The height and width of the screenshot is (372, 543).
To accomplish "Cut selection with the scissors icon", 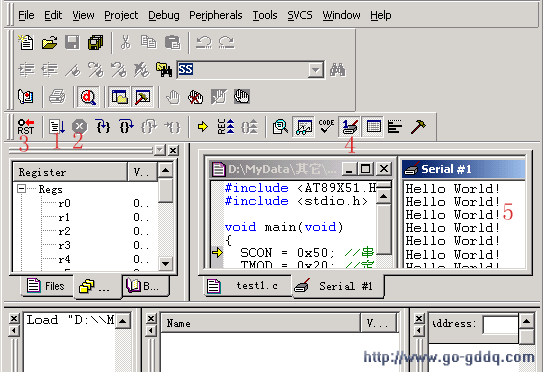I will 125,43.
